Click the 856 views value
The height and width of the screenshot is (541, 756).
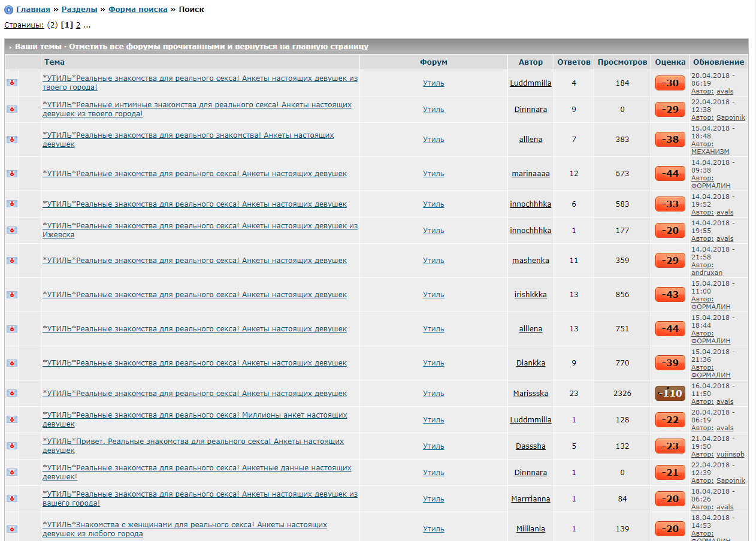point(622,295)
